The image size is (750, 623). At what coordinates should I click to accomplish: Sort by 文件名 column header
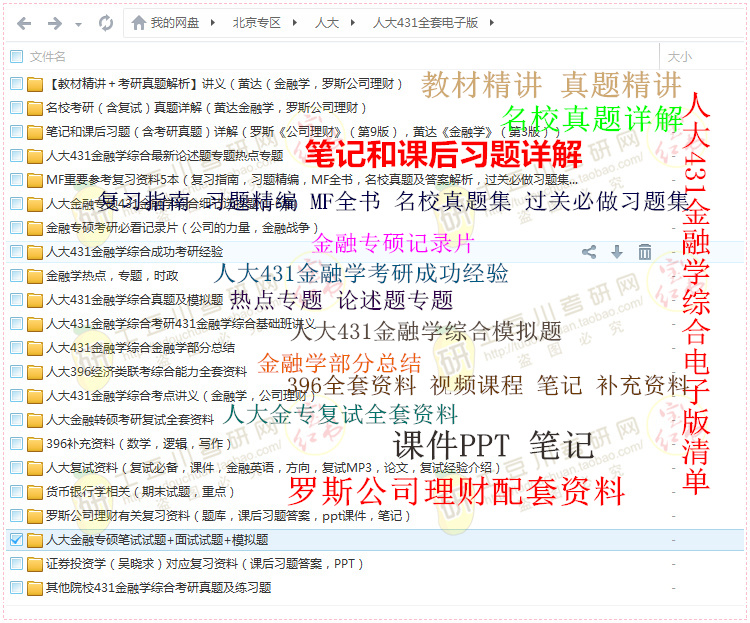(48, 57)
